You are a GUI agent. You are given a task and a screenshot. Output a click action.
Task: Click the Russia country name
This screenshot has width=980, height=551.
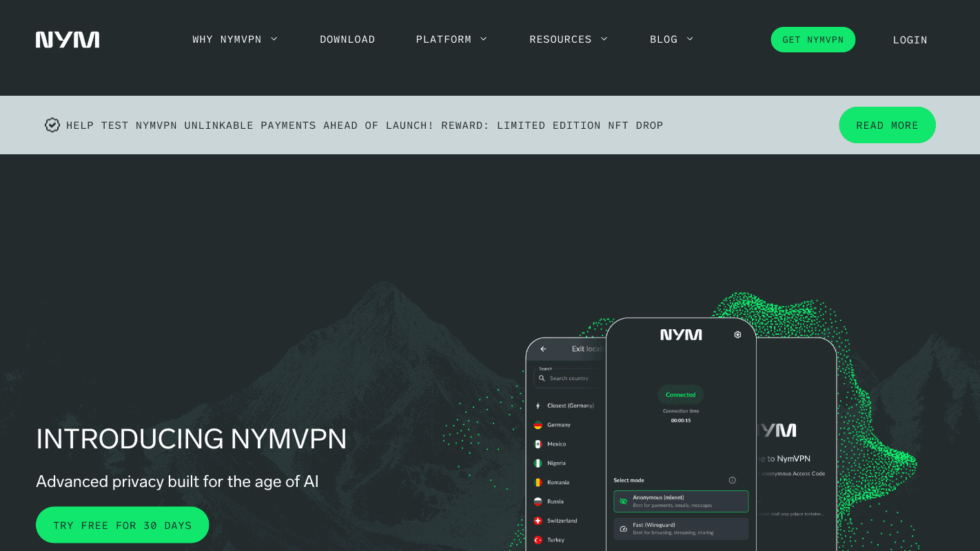[555, 502]
